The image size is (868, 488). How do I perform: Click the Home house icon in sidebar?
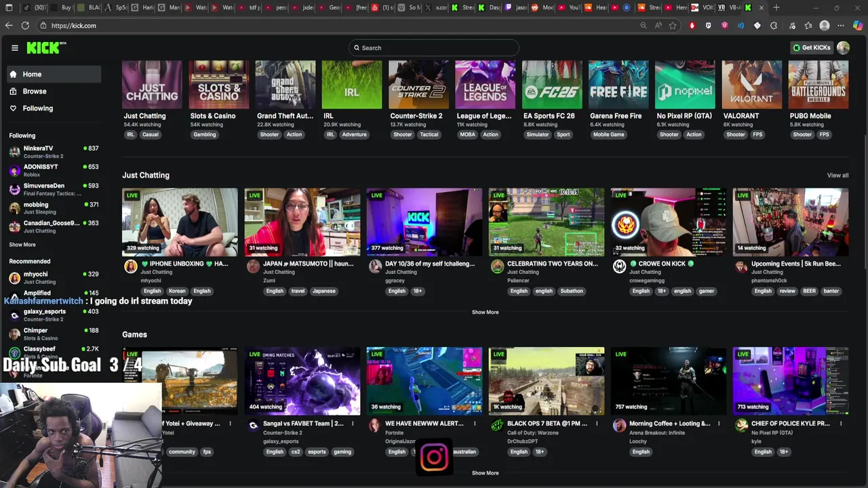[13, 74]
